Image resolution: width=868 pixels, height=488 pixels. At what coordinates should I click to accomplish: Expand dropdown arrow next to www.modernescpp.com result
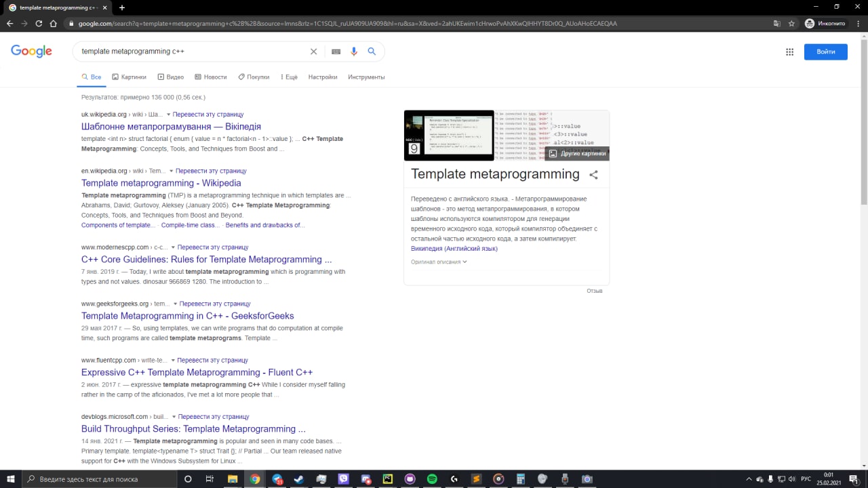click(173, 248)
